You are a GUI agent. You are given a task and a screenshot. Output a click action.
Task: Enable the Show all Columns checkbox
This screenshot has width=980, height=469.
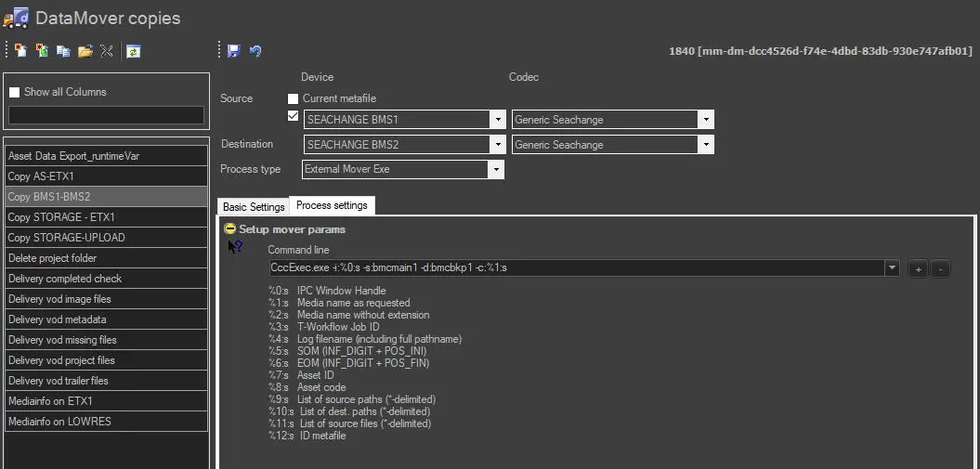15,93
